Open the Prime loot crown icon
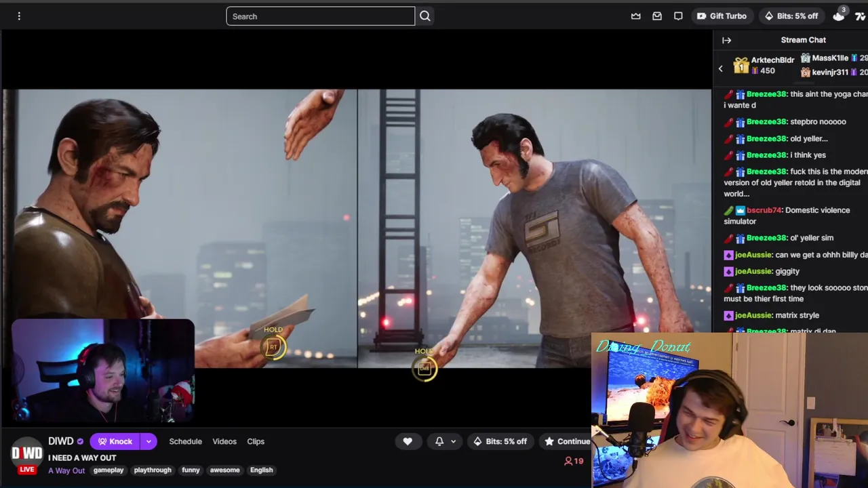The height and width of the screenshot is (488, 868). click(635, 16)
